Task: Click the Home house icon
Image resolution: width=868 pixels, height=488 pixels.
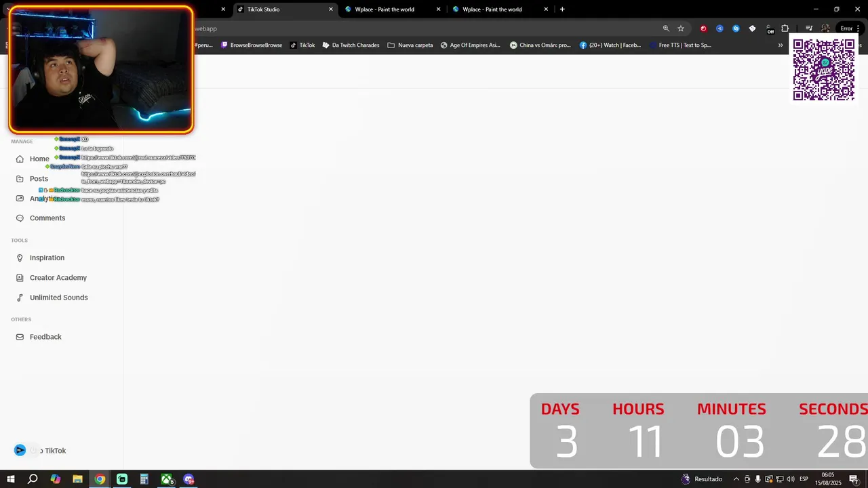Action: tap(20, 159)
